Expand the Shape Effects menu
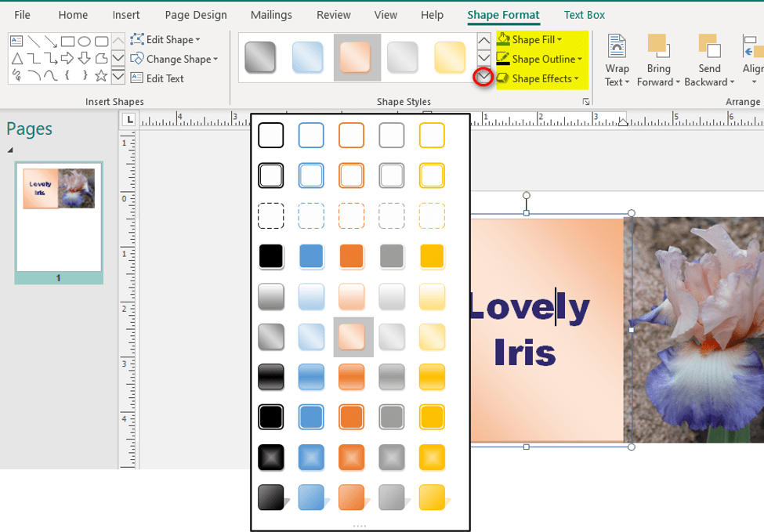 pyautogui.click(x=545, y=78)
